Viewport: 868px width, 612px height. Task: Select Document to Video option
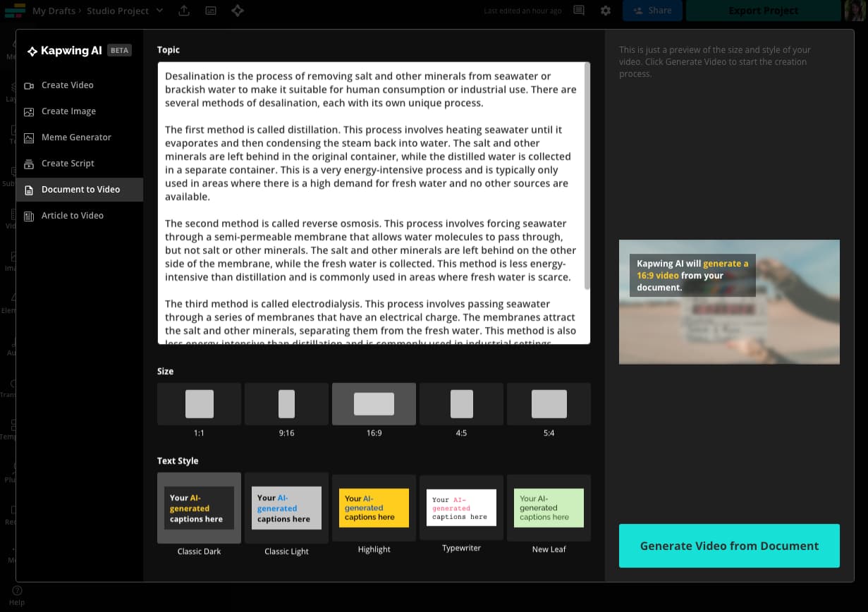coord(80,190)
